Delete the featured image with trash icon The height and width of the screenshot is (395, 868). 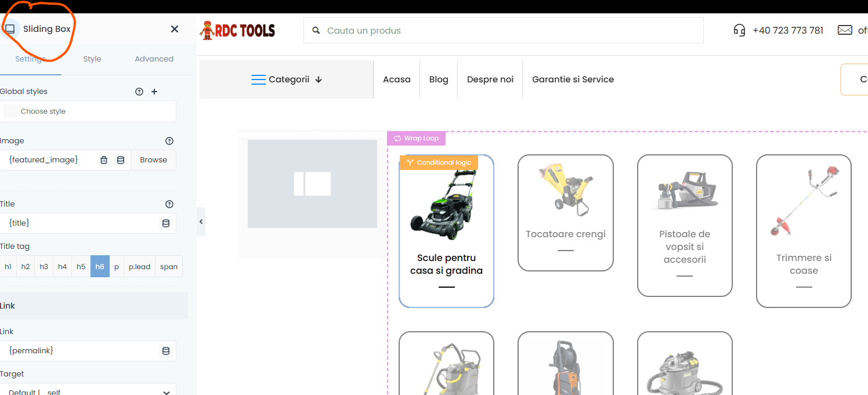[104, 160]
